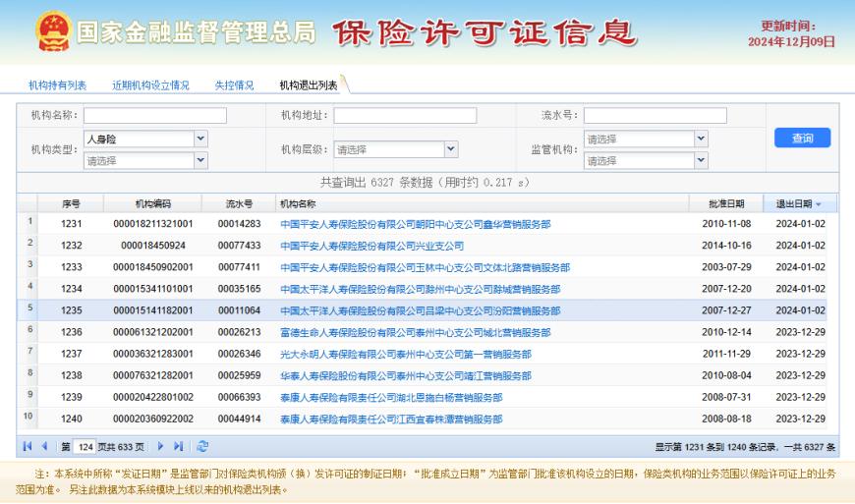The width and height of the screenshot is (855, 504).
Task: Select cell with code 000015341101001
Action: (x=153, y=289)
